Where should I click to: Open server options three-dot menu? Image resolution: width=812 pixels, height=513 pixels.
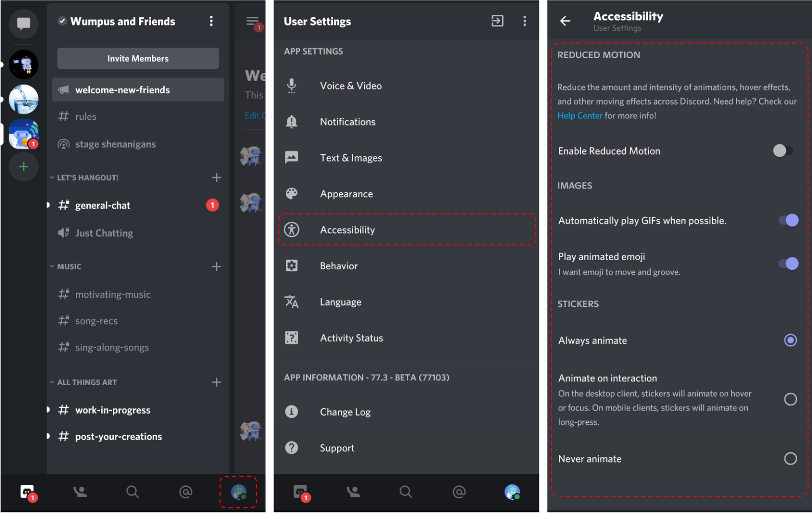[x=211, y=21]
